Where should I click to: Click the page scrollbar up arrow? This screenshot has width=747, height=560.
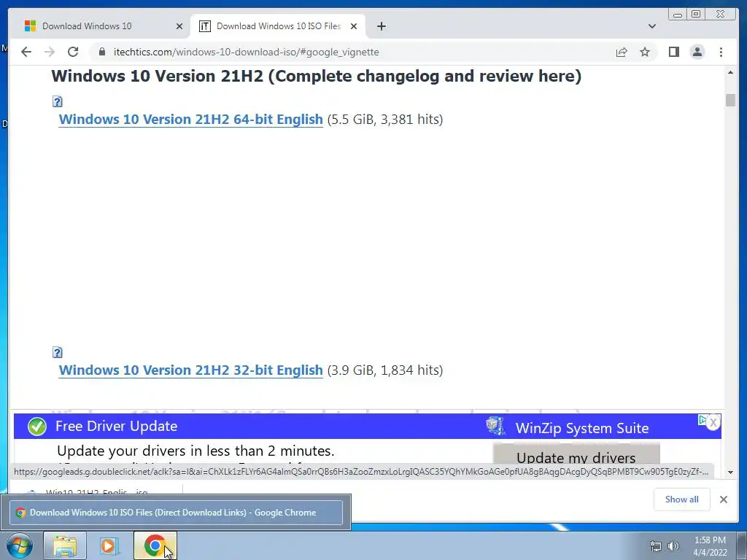(x=730, y=72)
